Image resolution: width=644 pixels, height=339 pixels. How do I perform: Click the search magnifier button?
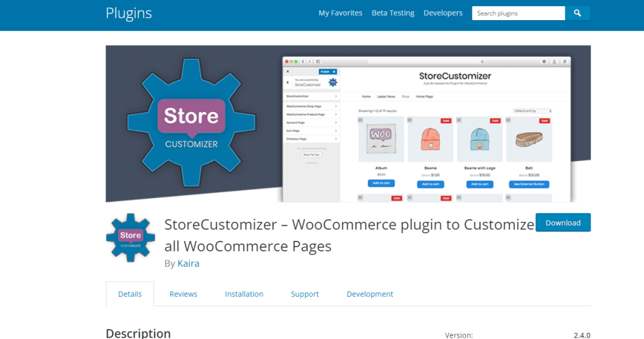click(x=577, y=13)
